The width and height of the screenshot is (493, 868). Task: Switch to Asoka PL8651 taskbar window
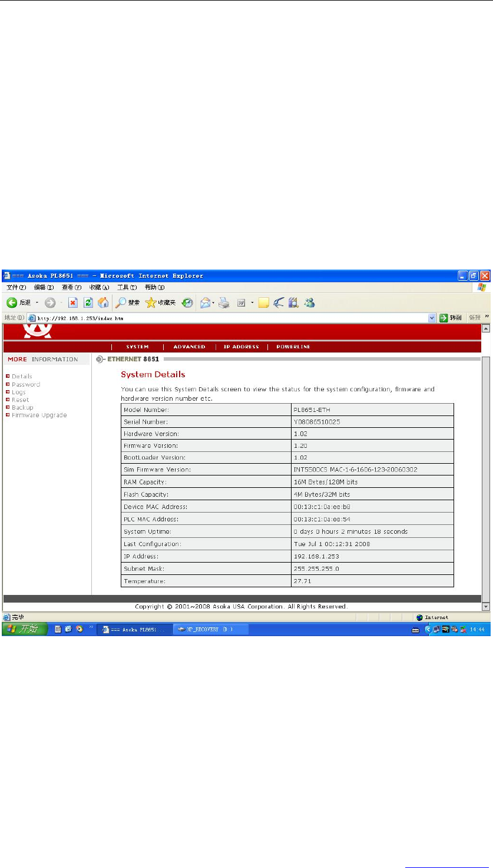click(135, 630)
